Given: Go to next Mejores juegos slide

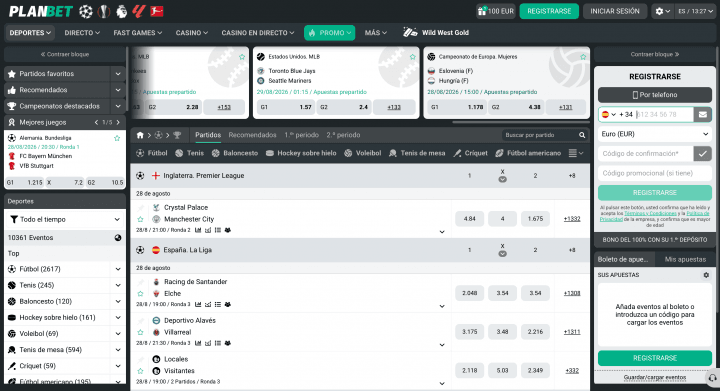Looking at the screenshot, I should click(118, 123).
